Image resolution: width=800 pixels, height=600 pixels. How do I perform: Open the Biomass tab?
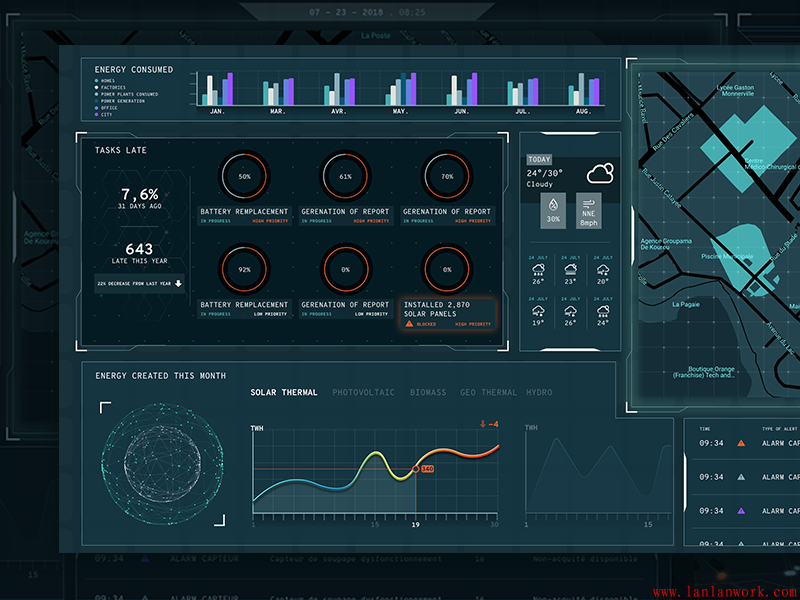pos(428,393)
